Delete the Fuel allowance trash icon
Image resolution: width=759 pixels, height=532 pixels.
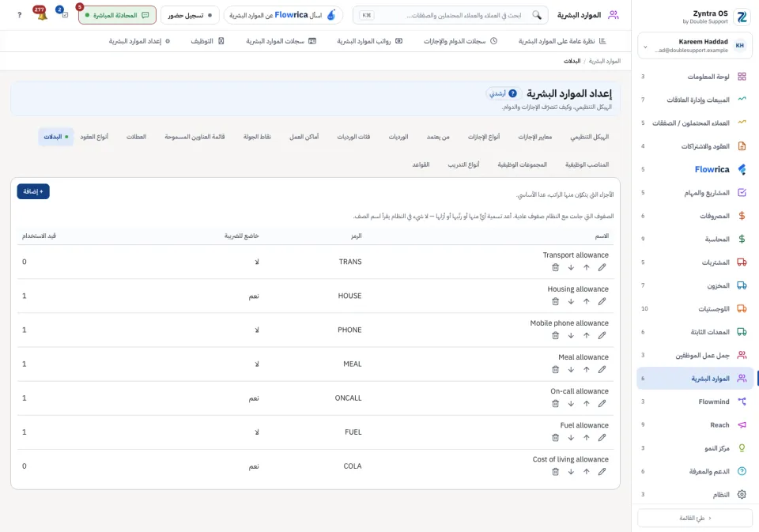pyautogui.click(x=555, y=438)
